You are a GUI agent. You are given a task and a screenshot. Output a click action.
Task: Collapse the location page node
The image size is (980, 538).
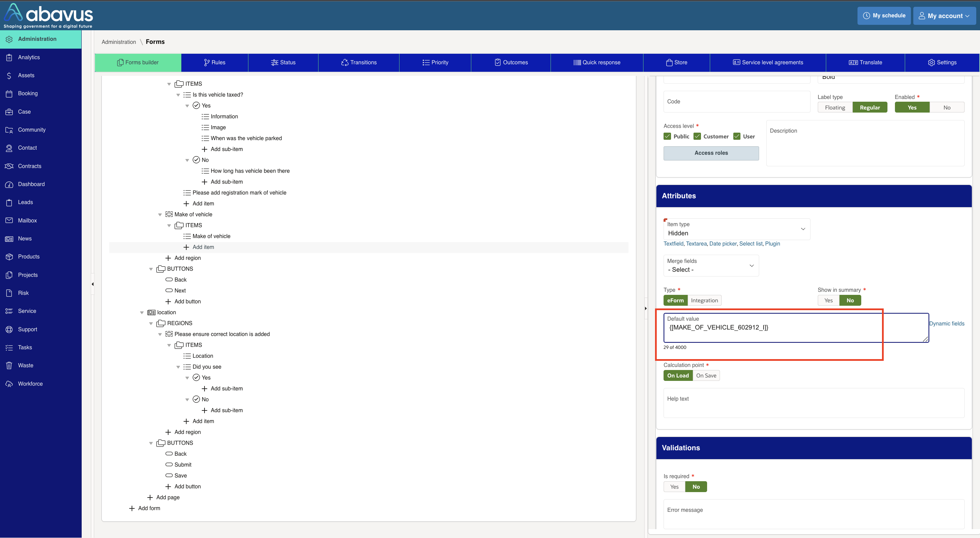[142, 313]
